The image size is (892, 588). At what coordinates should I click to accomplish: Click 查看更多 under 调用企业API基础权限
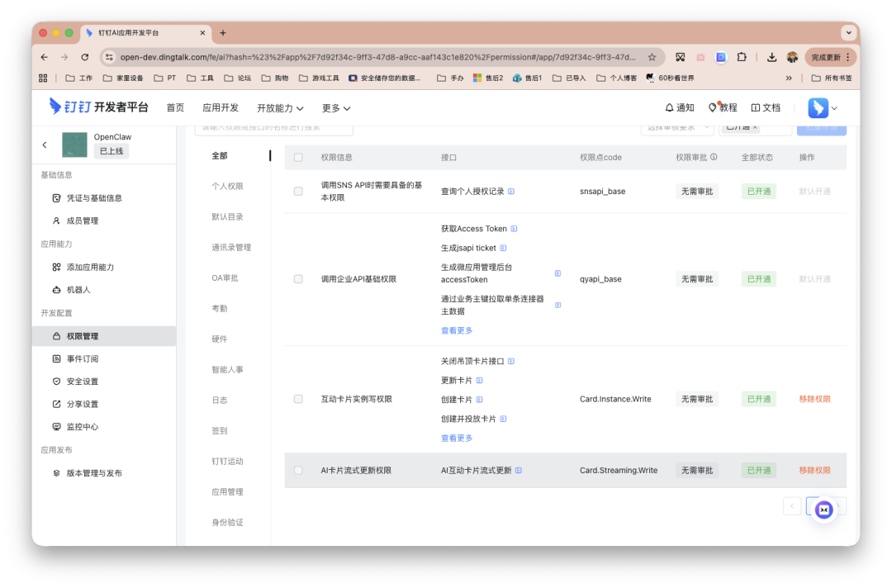coord(457,330)
